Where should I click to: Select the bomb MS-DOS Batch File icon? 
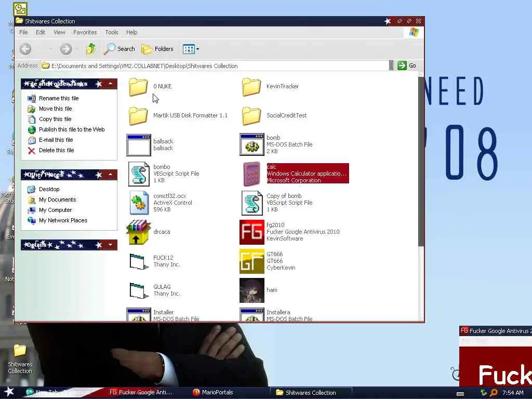pos(252,144)
